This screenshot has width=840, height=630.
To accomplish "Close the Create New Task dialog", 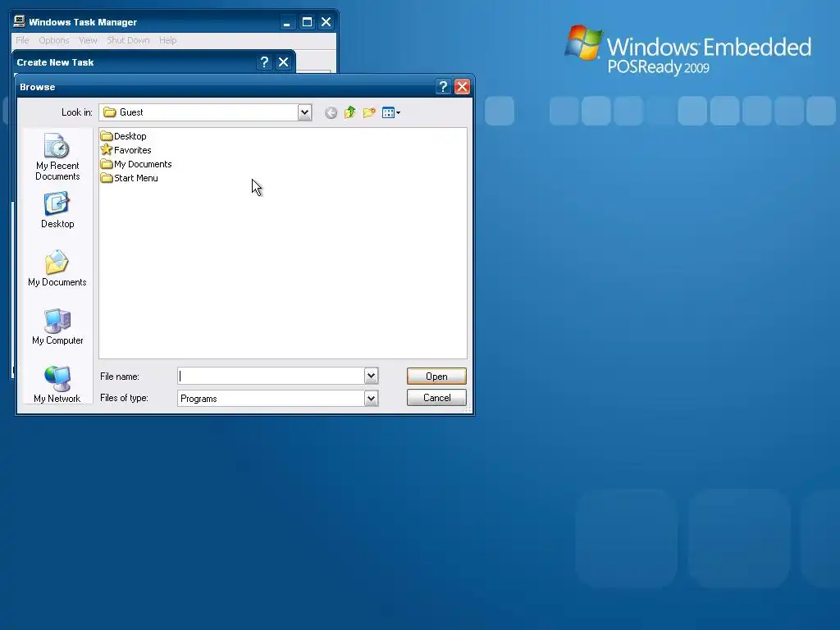I will 283,62.
